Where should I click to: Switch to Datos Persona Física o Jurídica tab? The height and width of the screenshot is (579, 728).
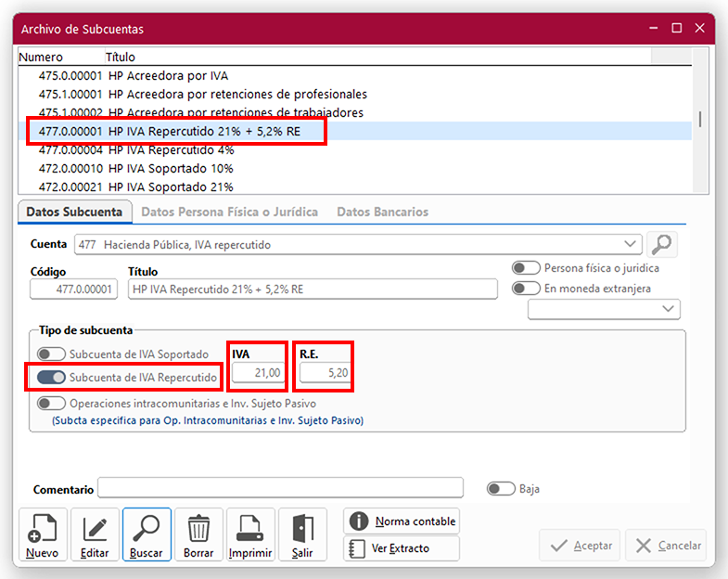coord(229,212)
